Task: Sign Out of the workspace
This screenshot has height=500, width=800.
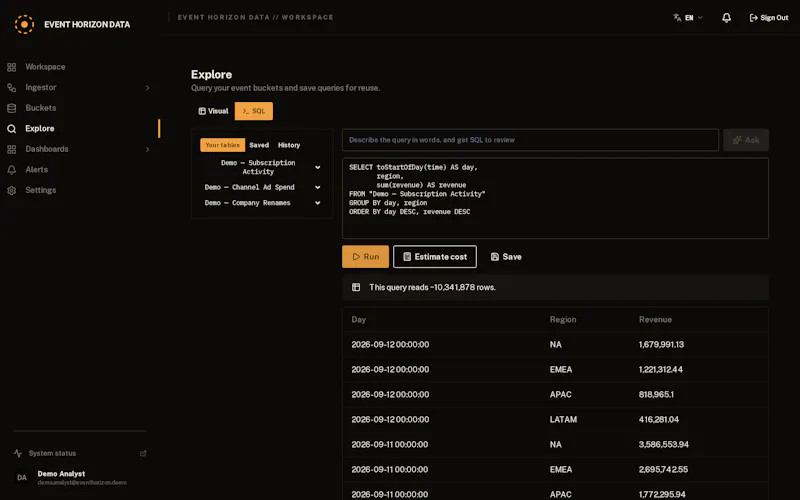Action: pyautogui.click(x=768, y=18)
